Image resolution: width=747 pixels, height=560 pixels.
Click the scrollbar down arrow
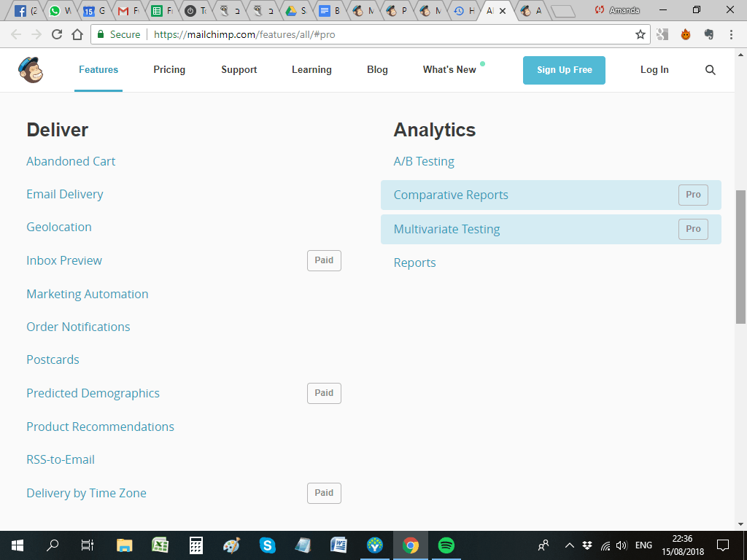741,525
